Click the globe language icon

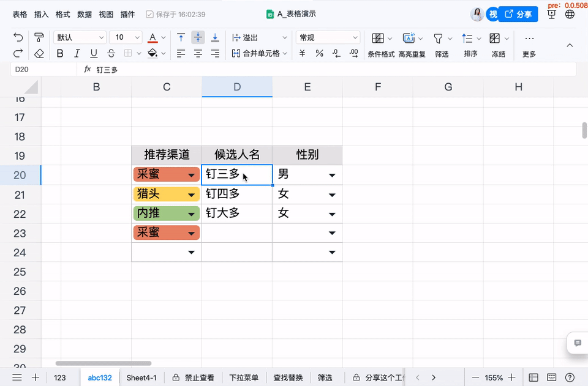click(570, 14)
